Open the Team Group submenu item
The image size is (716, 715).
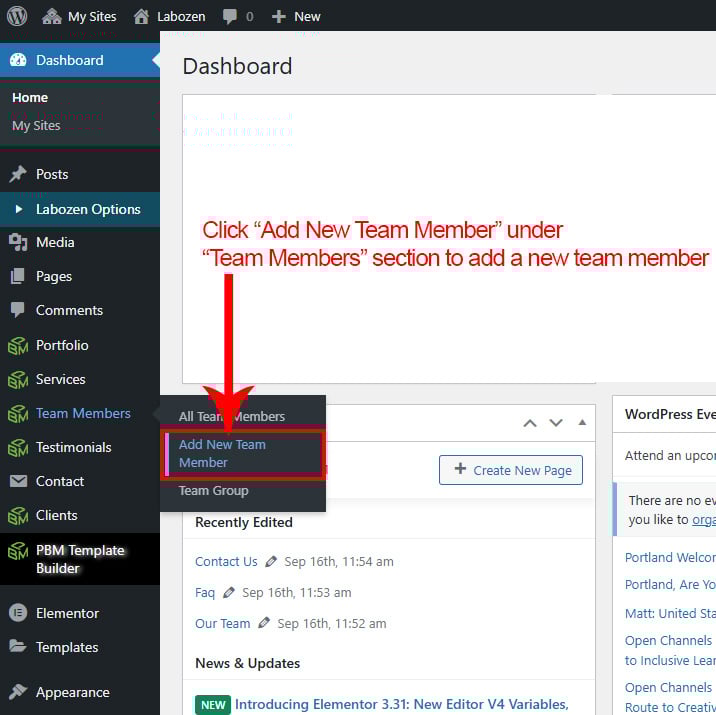click(x=213, y=491)
